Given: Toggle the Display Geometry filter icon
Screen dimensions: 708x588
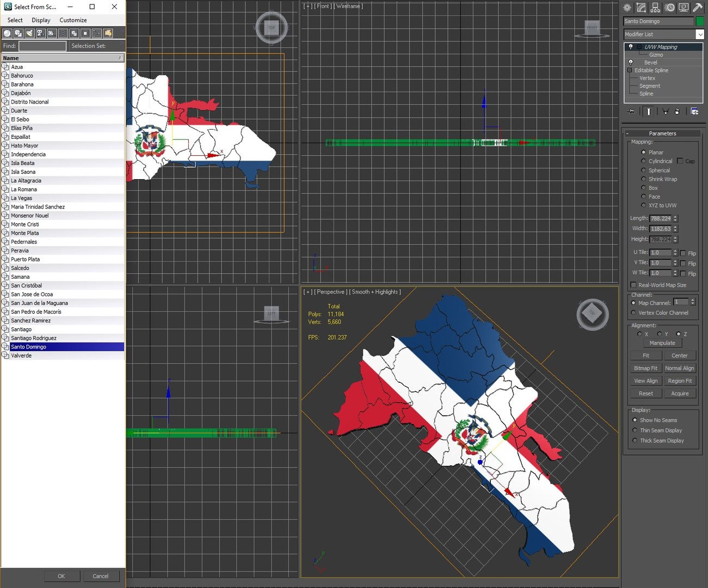Looking at the screenshot, I should pos(7,33).
